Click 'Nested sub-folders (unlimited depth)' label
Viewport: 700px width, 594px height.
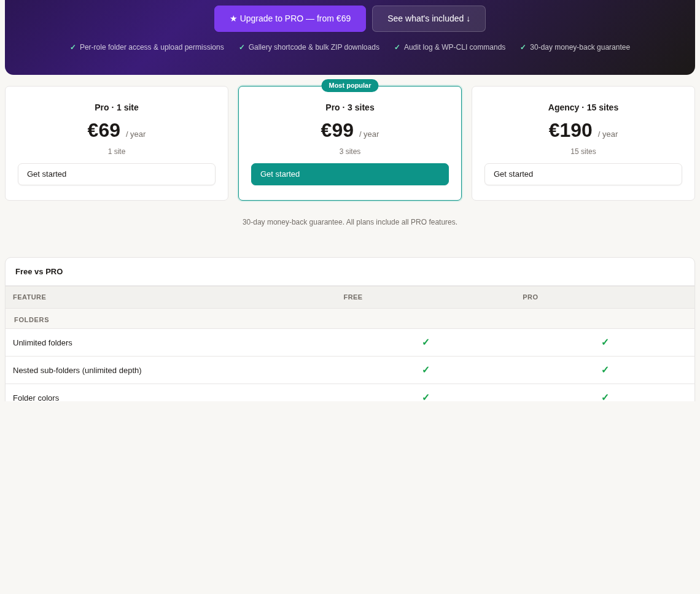(x=77, y=371)
